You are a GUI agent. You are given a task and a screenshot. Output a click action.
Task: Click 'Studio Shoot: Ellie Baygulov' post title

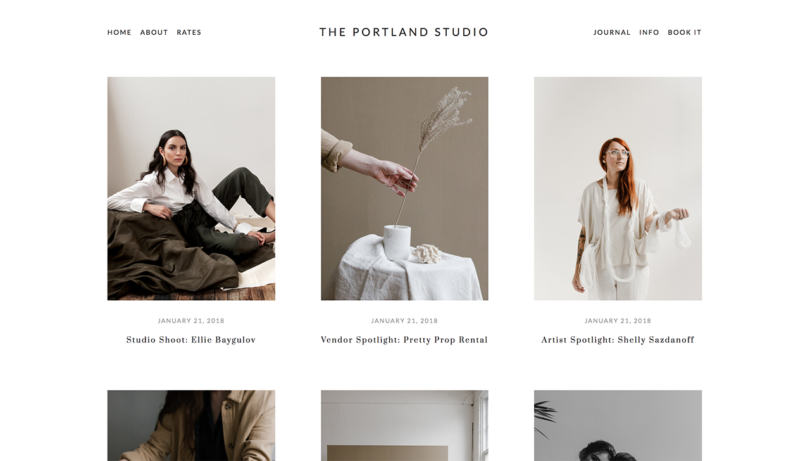191,340
